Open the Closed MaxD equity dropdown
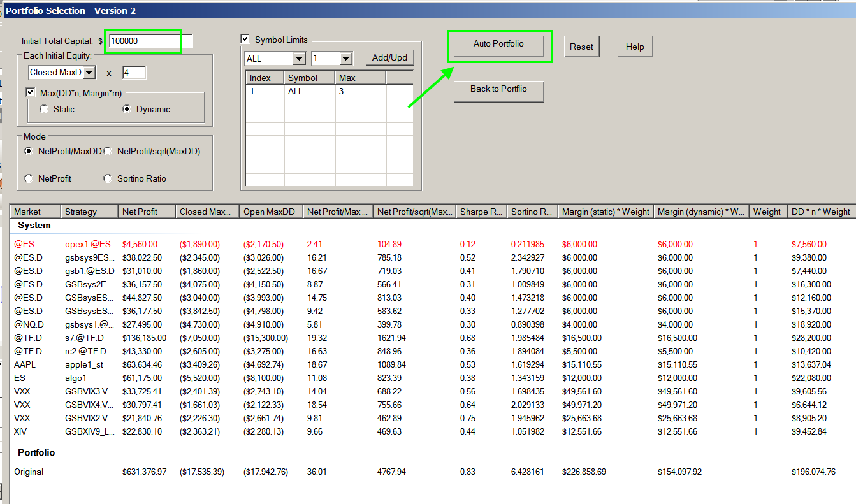The height and width of the screenshot is (504, 856). click(89, 73)
